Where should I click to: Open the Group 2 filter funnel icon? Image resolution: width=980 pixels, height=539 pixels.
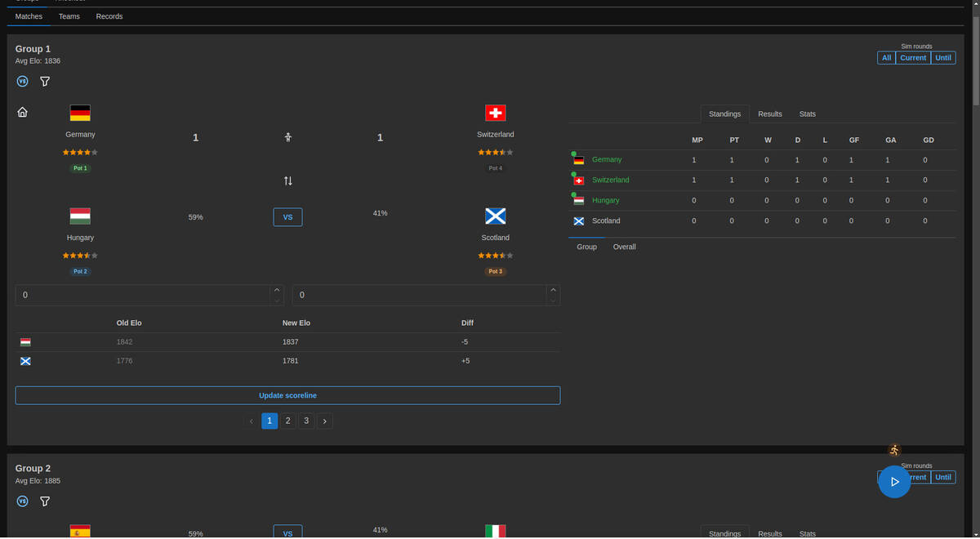pos(45,501)
